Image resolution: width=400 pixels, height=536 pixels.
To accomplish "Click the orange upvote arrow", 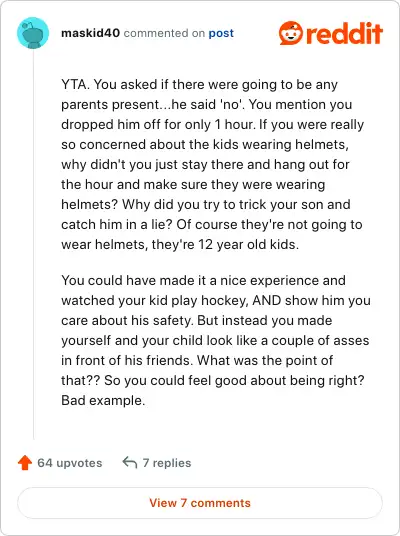I will (25, 463).
